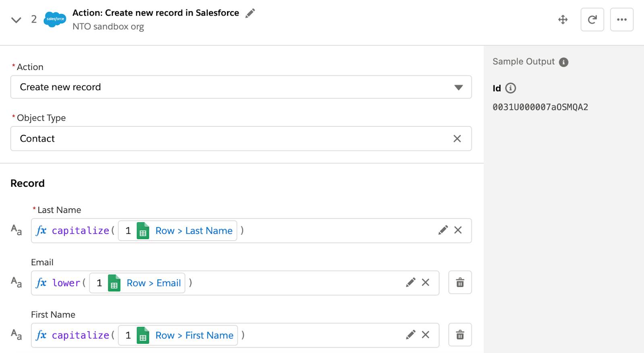Screen dimensions: 644x353
Task: Collapse step 2 using the chevron
Action: click(16, 20)
